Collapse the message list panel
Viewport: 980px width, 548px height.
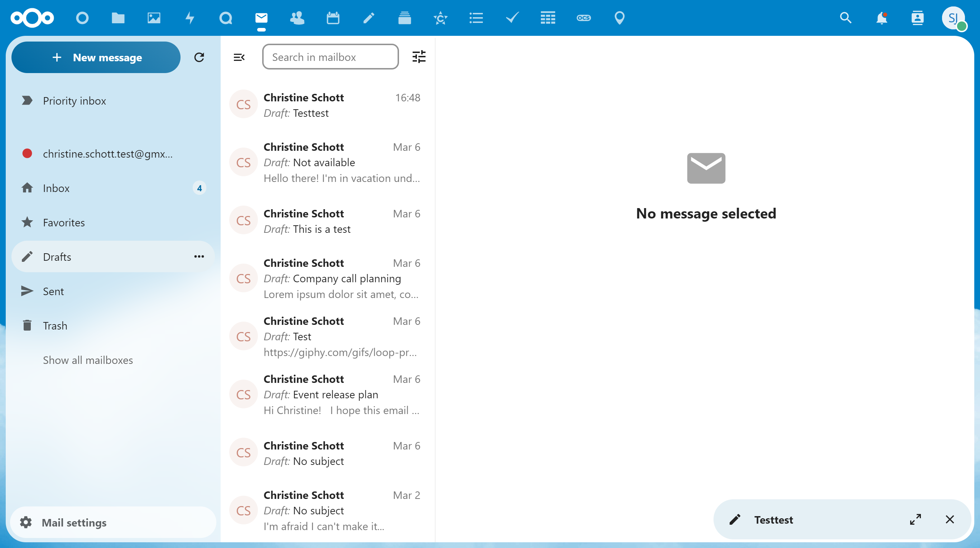coord(239,57)
